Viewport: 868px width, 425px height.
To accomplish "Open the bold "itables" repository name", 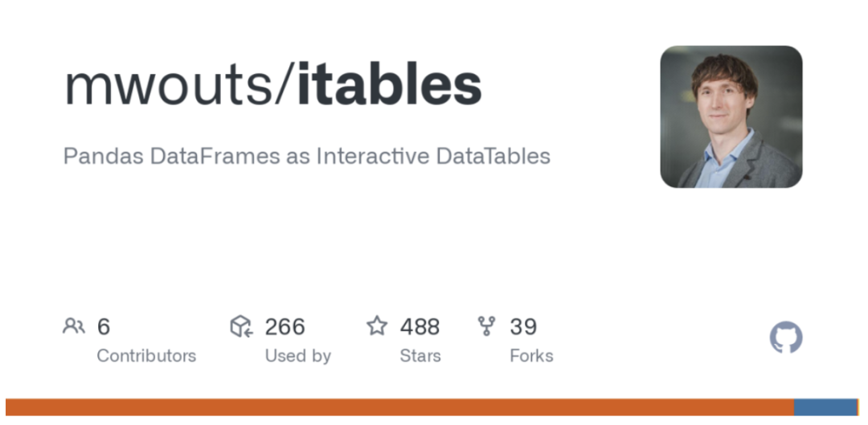I will pyautogui.click(x=390, y=84).
